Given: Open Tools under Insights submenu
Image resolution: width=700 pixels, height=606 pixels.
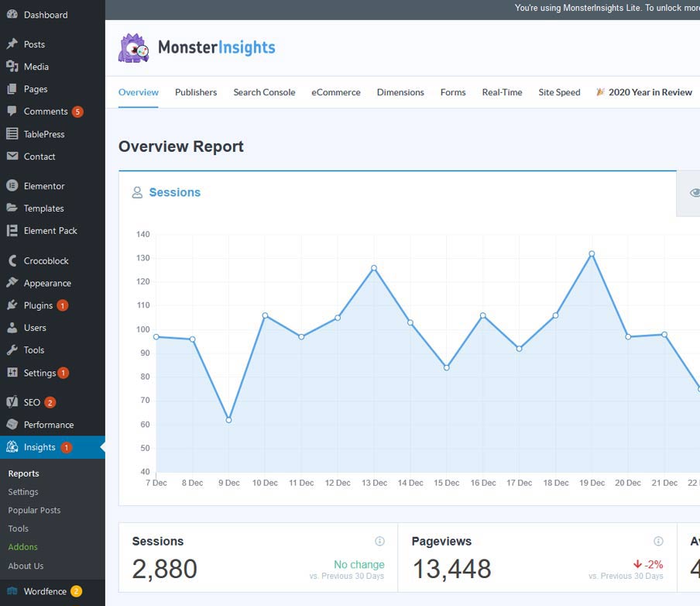Looking at the screenshot, I should tap(19, 529).
